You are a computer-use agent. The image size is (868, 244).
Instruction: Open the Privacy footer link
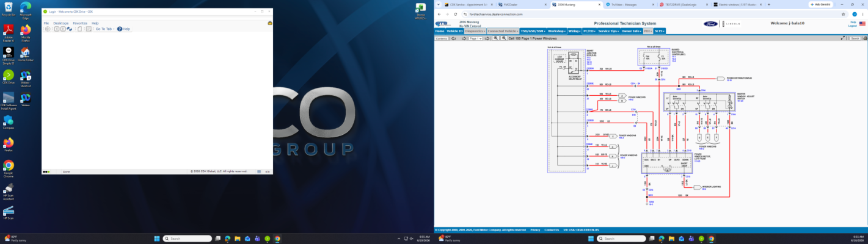(x=535, y=230)
